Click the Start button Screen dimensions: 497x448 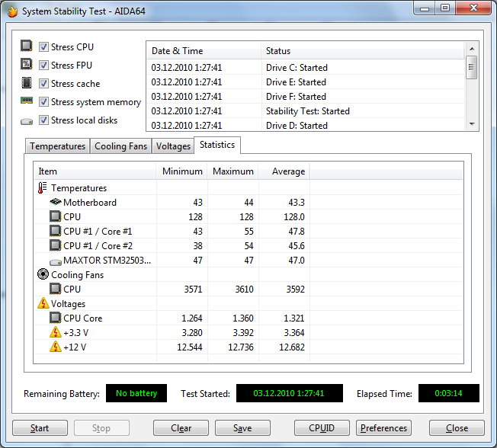(40, 428)
